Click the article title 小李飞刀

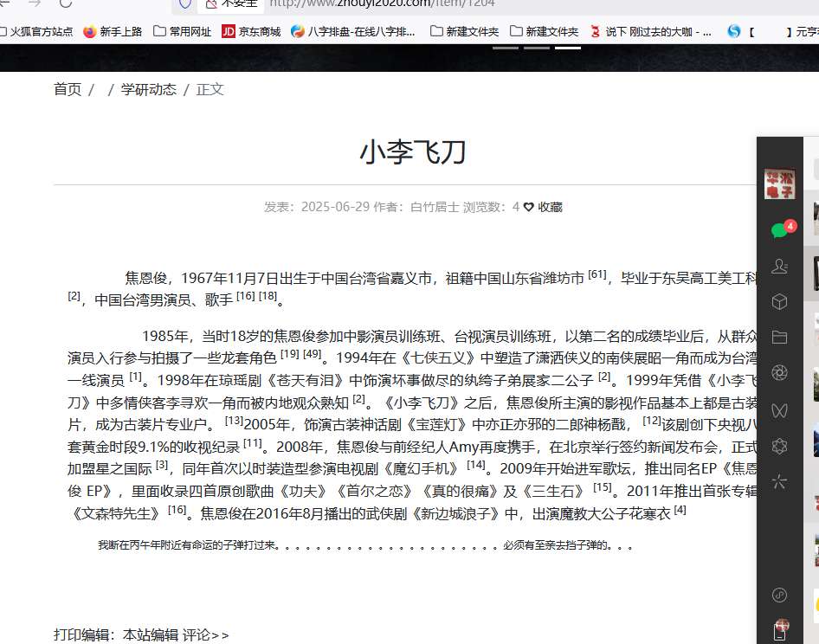point(412,152)
